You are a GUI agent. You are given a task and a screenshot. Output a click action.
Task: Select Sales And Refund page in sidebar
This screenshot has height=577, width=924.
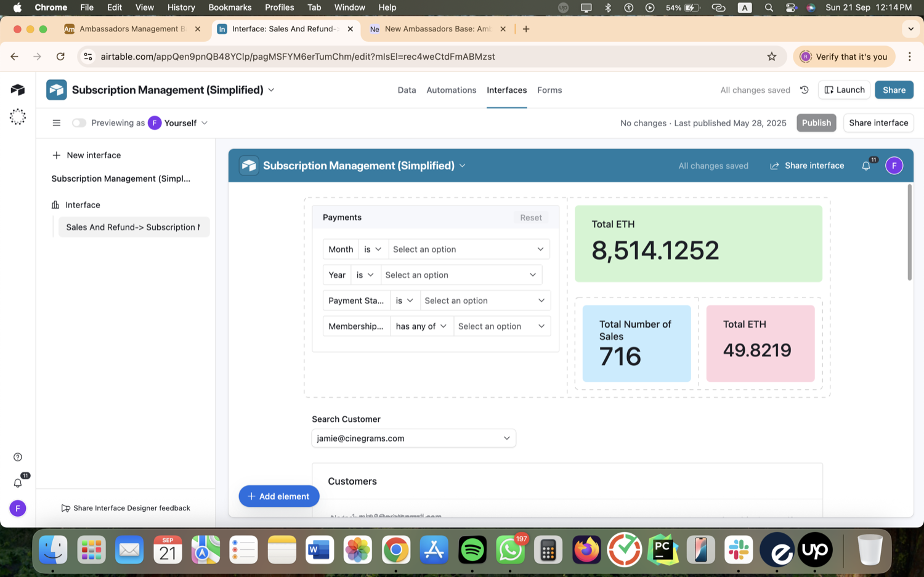[x=134, y=227]
